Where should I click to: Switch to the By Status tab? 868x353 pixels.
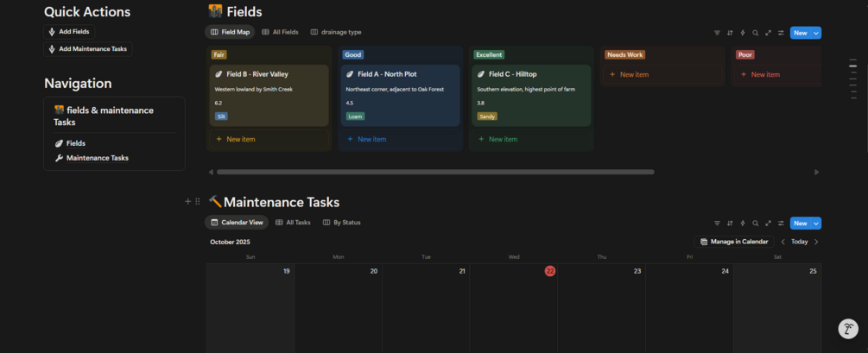[x=341, y=223]
